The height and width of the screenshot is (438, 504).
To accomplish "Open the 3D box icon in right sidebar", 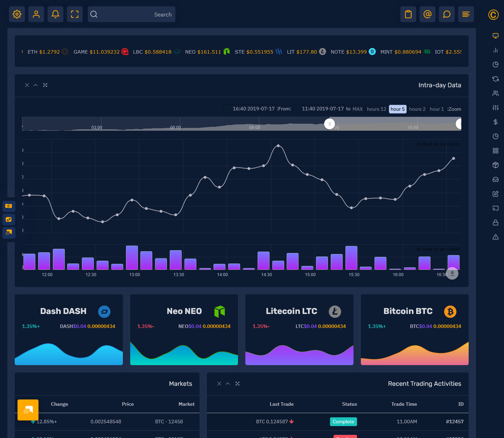I will (x=496, y=165).
